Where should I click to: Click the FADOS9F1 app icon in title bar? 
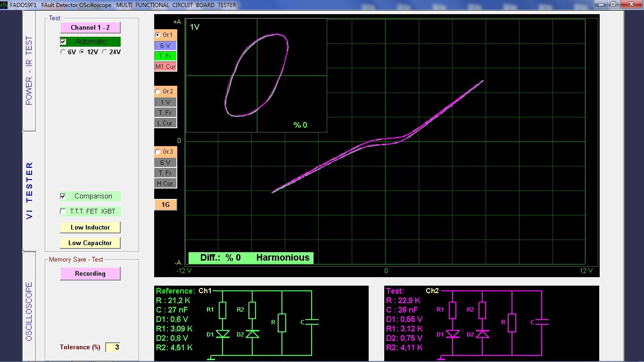[x=4, y=5]
